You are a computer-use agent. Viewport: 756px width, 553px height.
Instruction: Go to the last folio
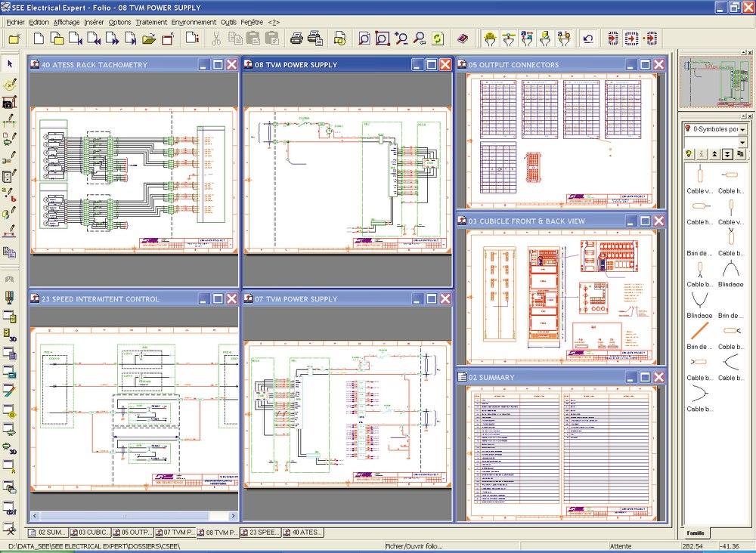pos(131,39)
